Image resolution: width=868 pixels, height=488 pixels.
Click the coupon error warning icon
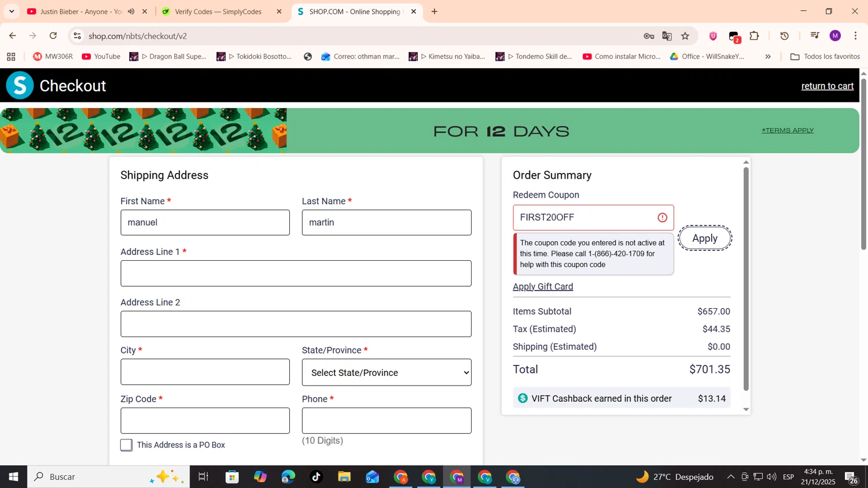click(x=663, y=218)
